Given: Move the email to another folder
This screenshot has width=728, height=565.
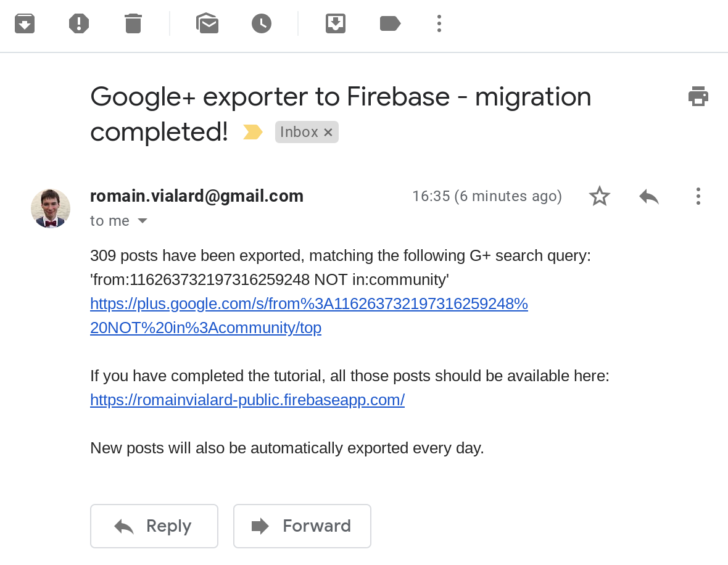Looking at the screenshot, I should point(336,24).
